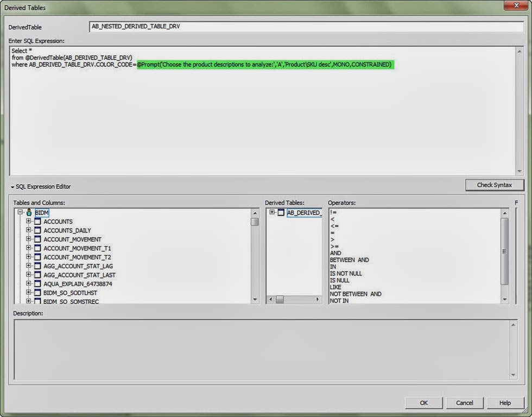Screen dimensions: 532x417
Task: Expand the ACCOUNTS table node
Action: [28, 221]
